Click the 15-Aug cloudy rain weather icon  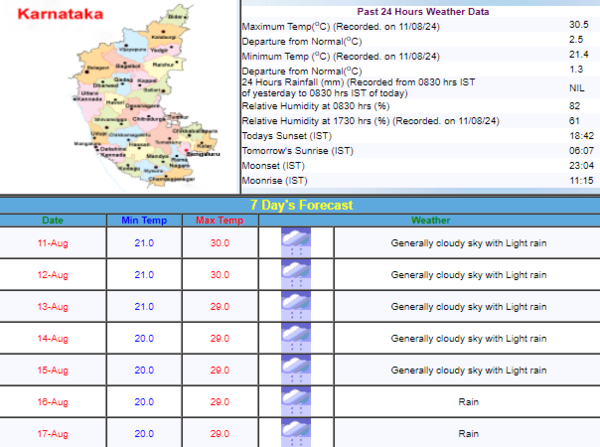click(296, 370)
